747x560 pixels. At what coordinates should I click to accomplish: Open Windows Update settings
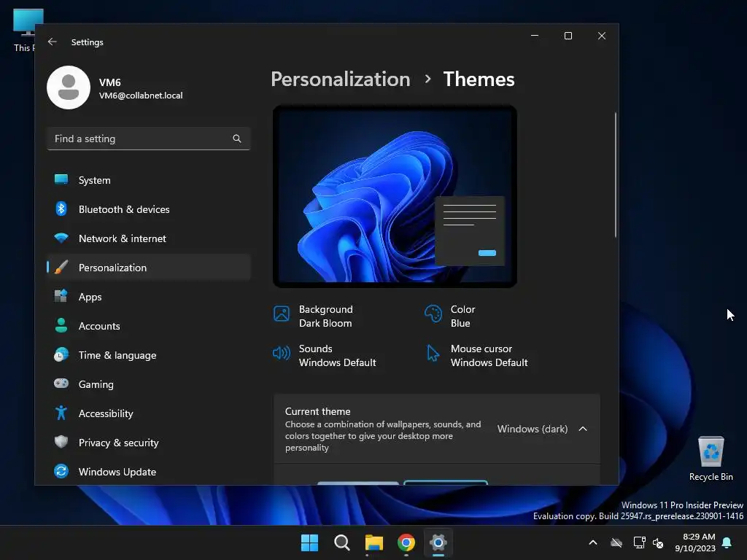pyautogui.click(x=149, y=472)
